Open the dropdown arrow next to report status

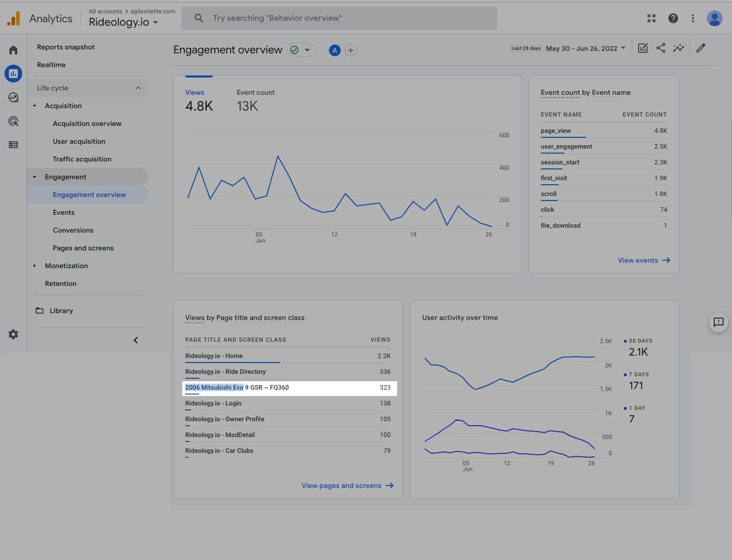(x=307, y=50)
